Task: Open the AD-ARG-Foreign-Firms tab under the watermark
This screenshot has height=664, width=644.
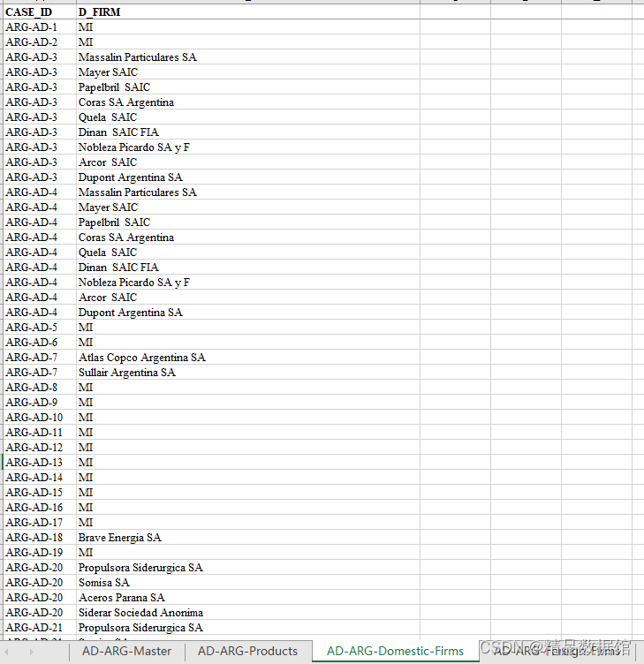Action: [x=557, y=651]
